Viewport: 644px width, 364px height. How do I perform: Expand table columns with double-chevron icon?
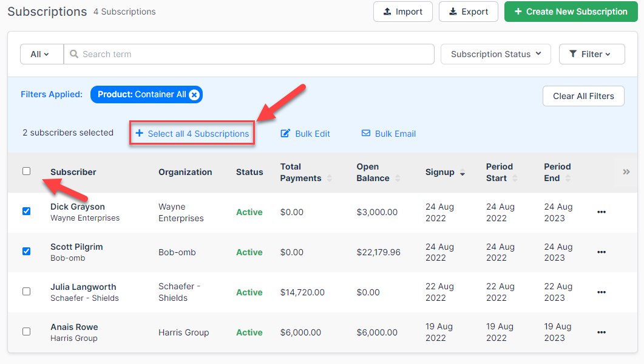pyautogui.click(x=626, y=172)
